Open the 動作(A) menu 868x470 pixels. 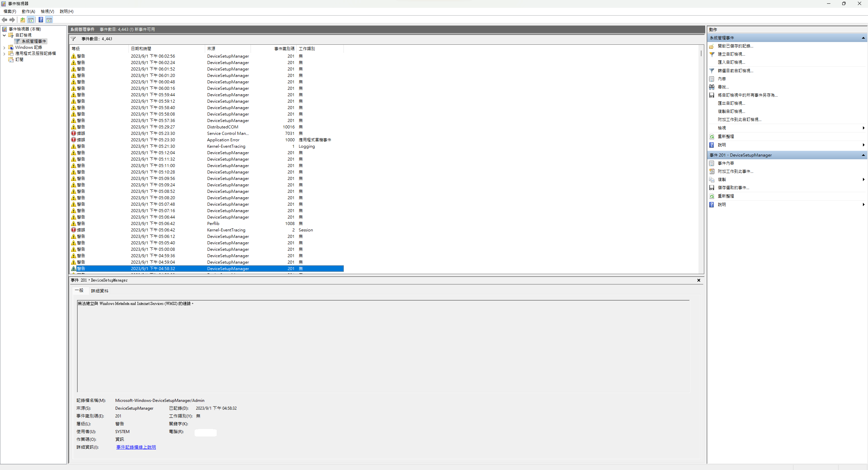pyautogui.click(x=28, y=12)
